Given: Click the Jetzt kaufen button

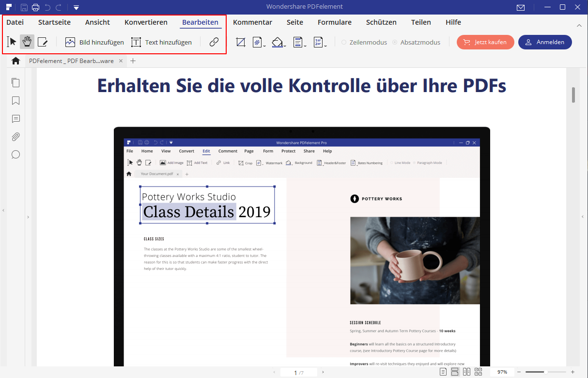Looking at the screenshot, I should pyautogui.click(x=485, y=42).
